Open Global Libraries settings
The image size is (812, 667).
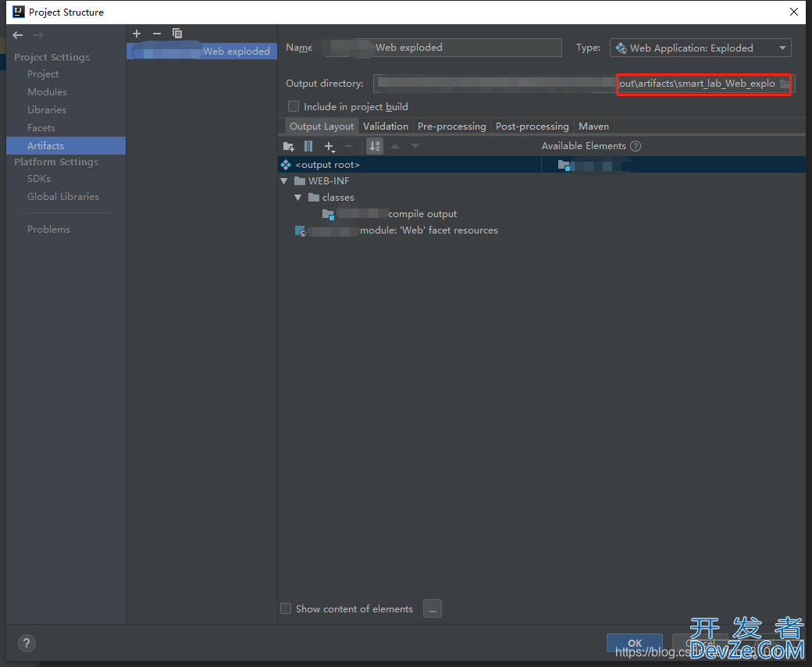pos(63,197)
